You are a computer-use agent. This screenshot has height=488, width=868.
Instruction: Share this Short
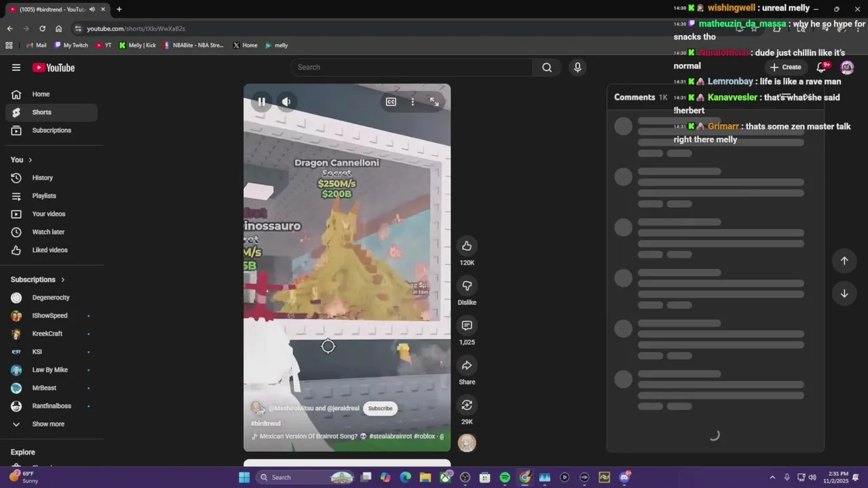467,365
